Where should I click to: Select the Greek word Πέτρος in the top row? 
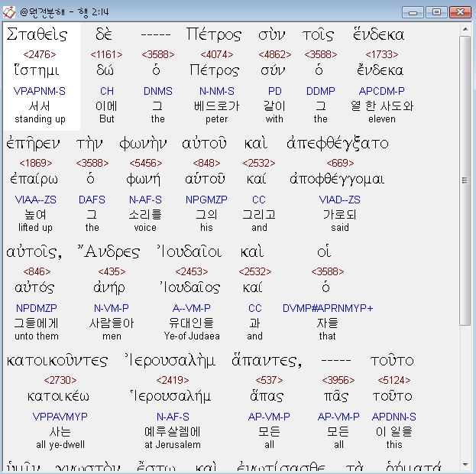click(214, 34)
